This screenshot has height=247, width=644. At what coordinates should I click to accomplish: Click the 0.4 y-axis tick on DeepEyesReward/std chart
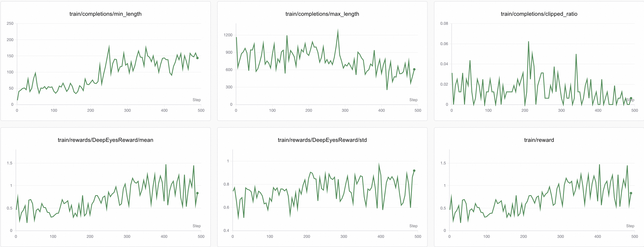pos(226,230)
